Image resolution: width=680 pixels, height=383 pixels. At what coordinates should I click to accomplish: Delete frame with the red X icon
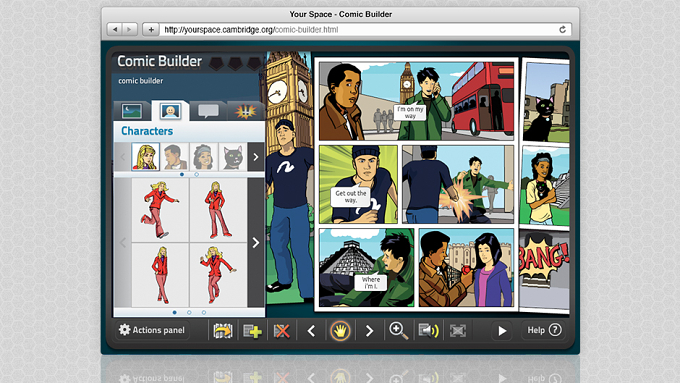281,331
